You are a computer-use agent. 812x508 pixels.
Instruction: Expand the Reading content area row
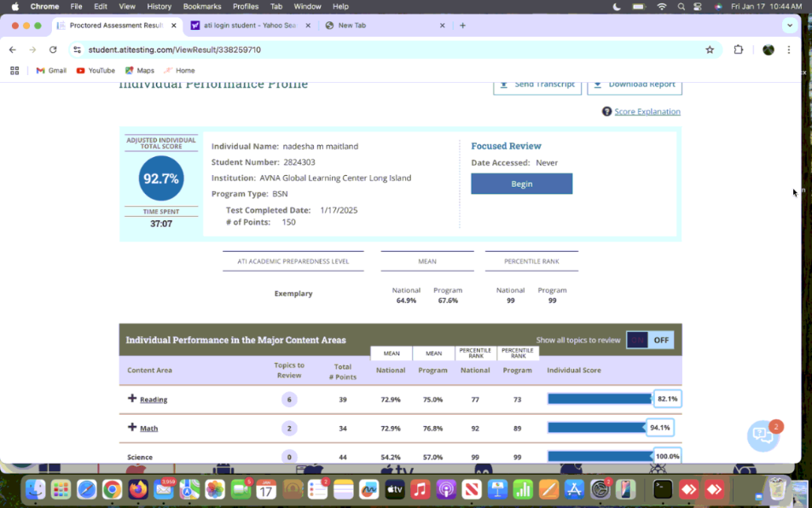(x=132, y=399)
